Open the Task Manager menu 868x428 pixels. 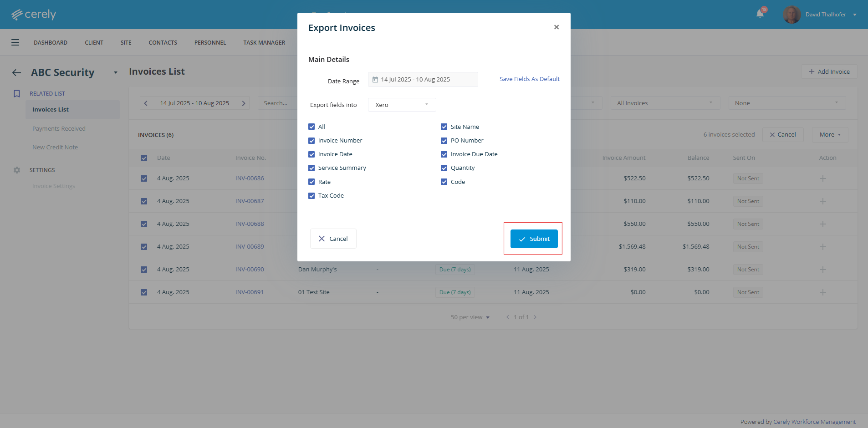[x=264, y=43]
